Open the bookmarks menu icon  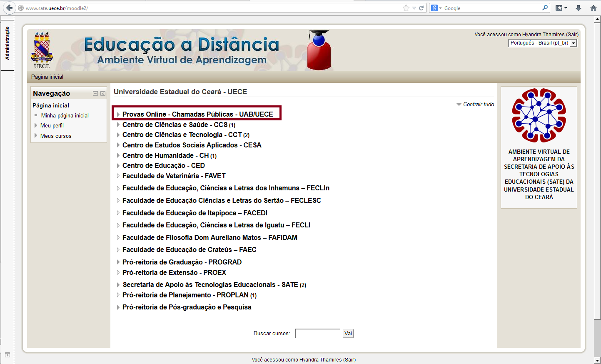pyautogui.click(x=561, y=8)
